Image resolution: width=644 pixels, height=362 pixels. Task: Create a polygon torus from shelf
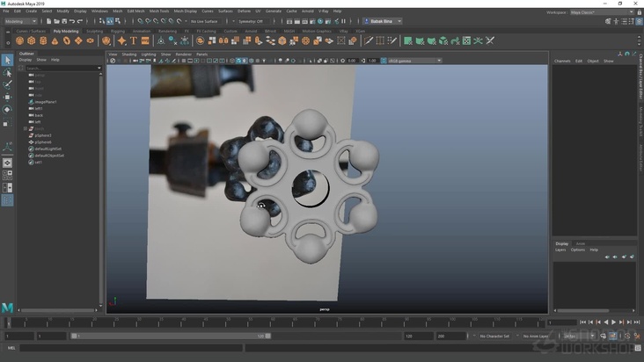[67, 40]
